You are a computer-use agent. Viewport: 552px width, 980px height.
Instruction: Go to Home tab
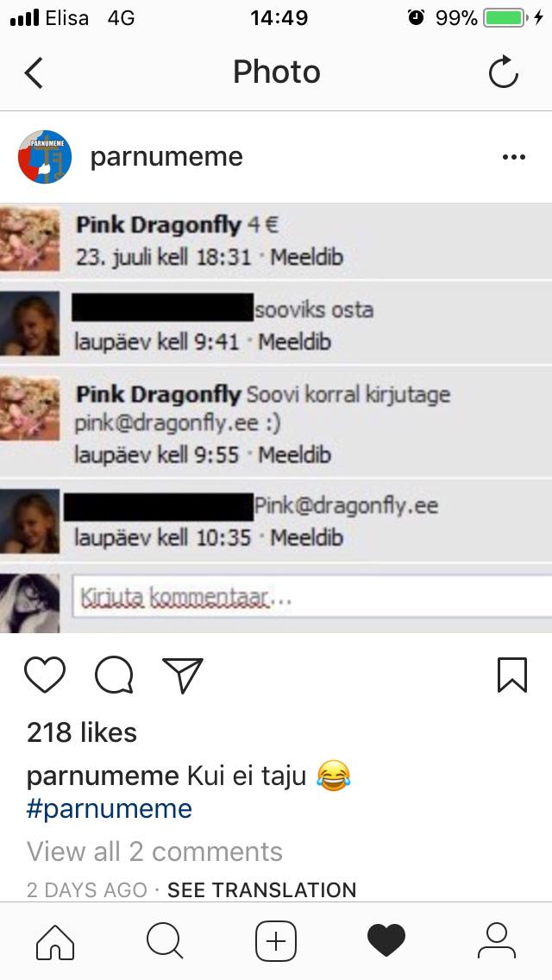(55, 941)
